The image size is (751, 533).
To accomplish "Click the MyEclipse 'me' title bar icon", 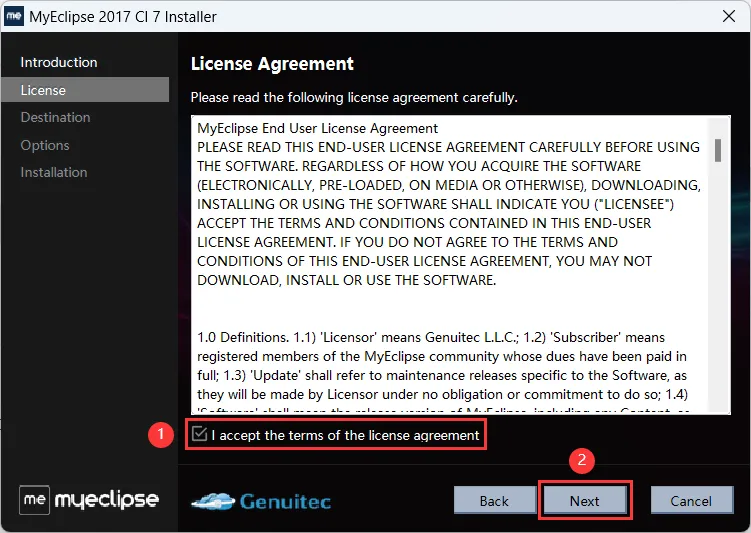I will pos(14,16).
